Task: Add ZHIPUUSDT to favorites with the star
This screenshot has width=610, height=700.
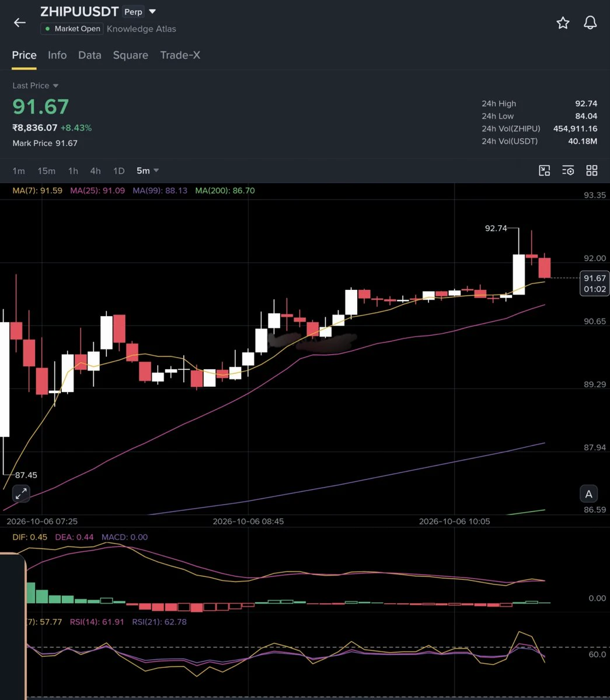Action: coord(563,23)
